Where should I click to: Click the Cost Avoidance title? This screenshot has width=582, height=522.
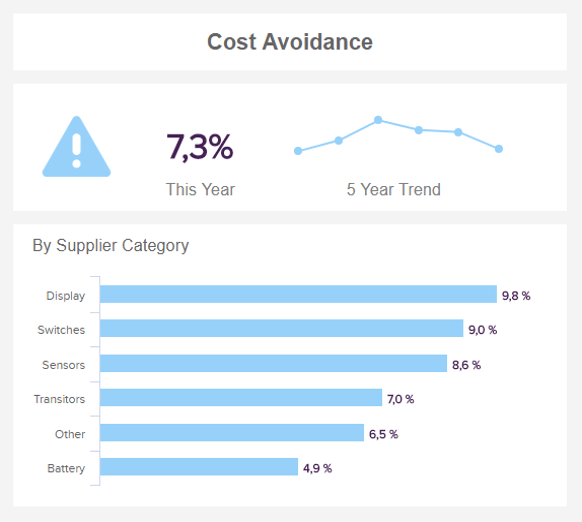tap(290, 42)
